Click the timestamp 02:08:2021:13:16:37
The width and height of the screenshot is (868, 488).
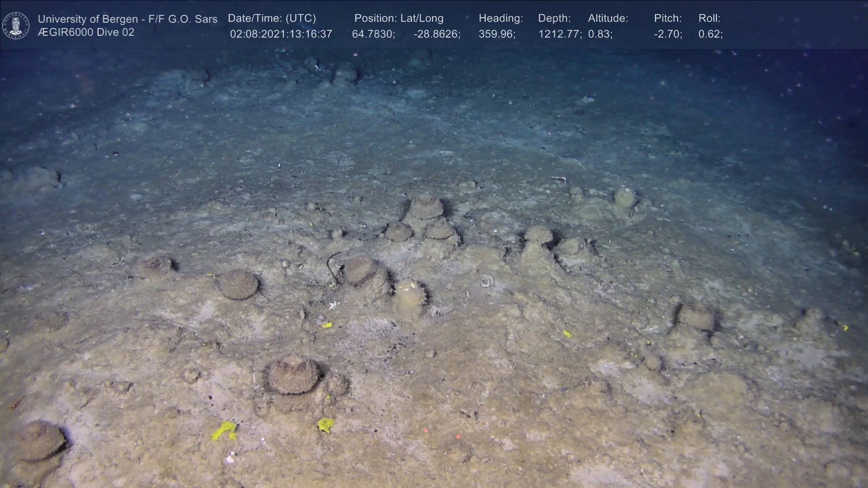[x=281, y=34]
